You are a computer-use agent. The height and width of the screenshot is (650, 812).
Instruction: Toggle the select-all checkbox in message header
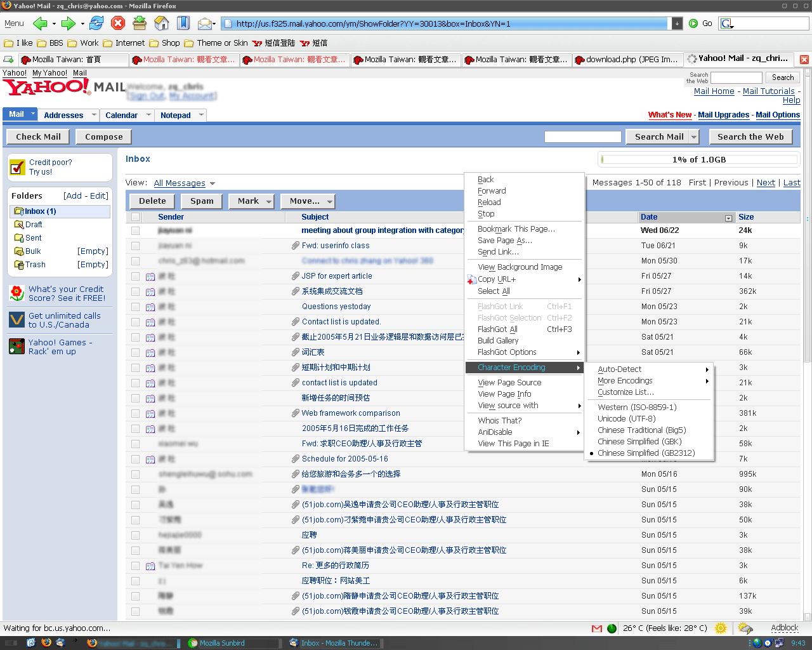pos(135,217)
